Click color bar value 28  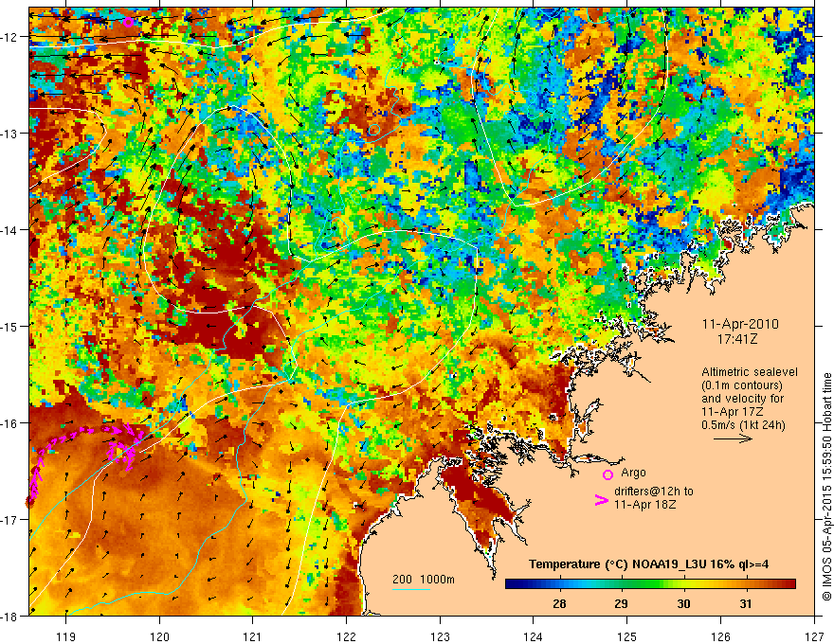[559, 603]
